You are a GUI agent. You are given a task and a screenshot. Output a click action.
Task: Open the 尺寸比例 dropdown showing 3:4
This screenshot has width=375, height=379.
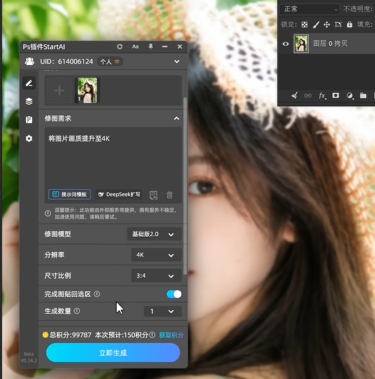[156, 276]
